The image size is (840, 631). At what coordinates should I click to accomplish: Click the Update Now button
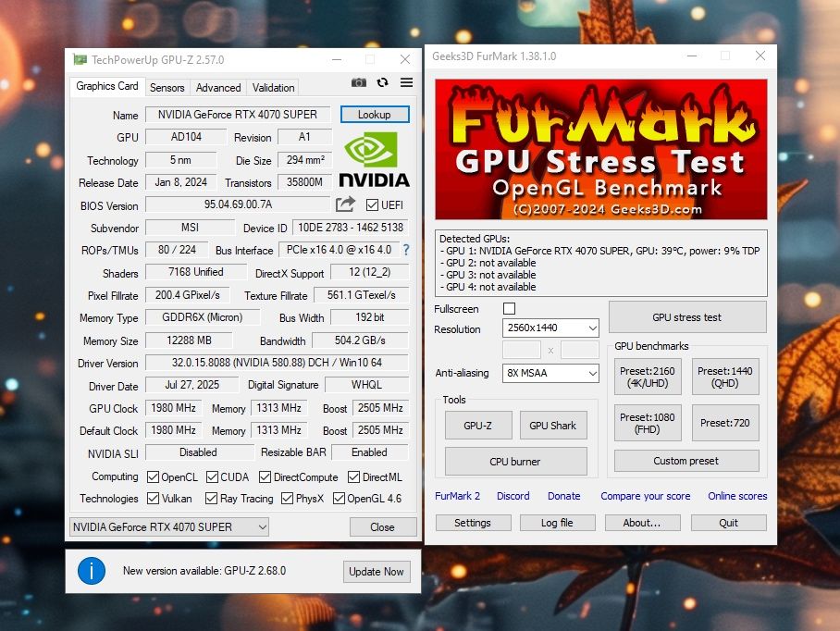(x=377, y=572)
